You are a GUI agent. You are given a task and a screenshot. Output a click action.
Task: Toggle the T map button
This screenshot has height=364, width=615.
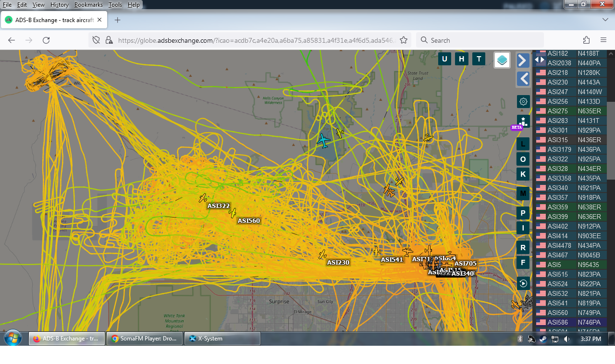tap(479, 59)
